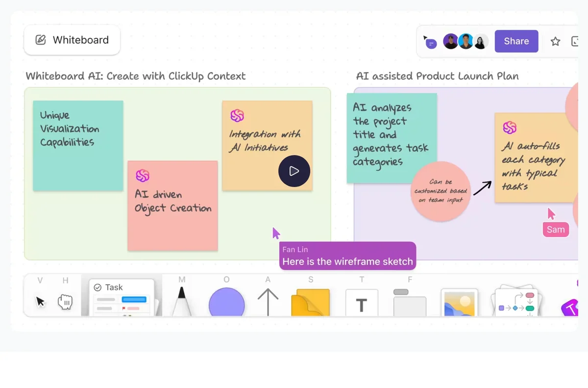Select the purple circle shape tool
This screenshot has width=588, height=388.
[226, 302]
